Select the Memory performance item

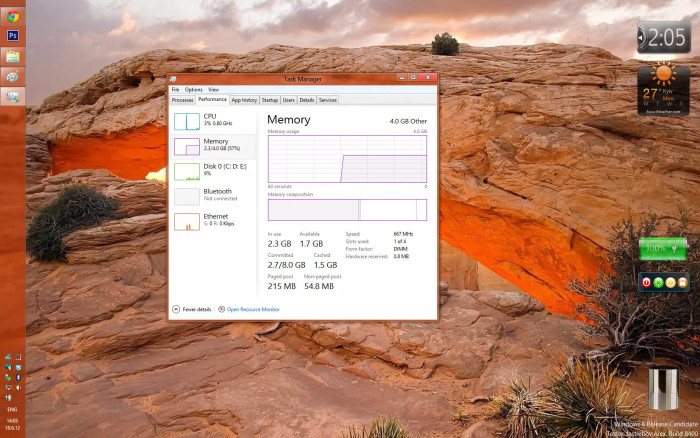(x=213, y=146)
